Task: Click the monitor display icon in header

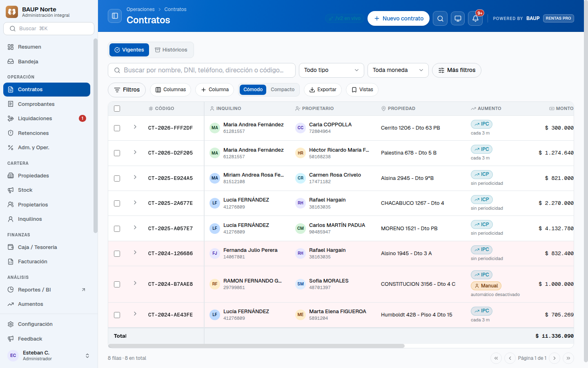Action: point(458,18)
